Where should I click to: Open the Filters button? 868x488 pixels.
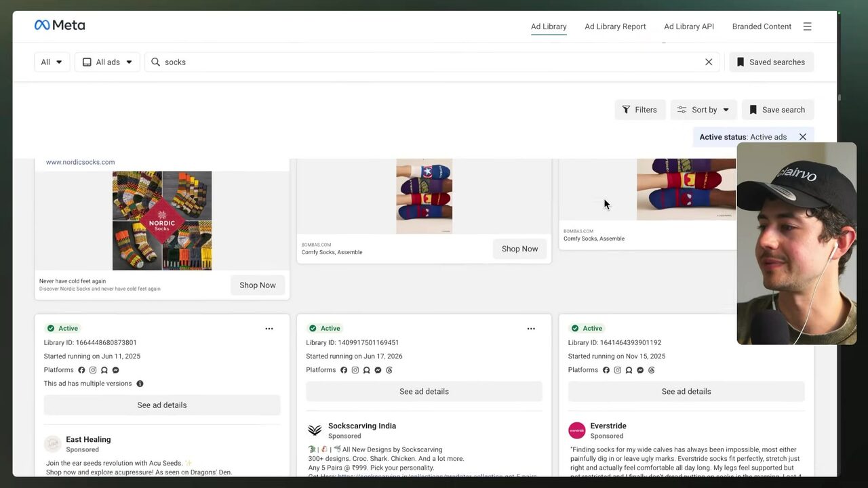point(640,110)
